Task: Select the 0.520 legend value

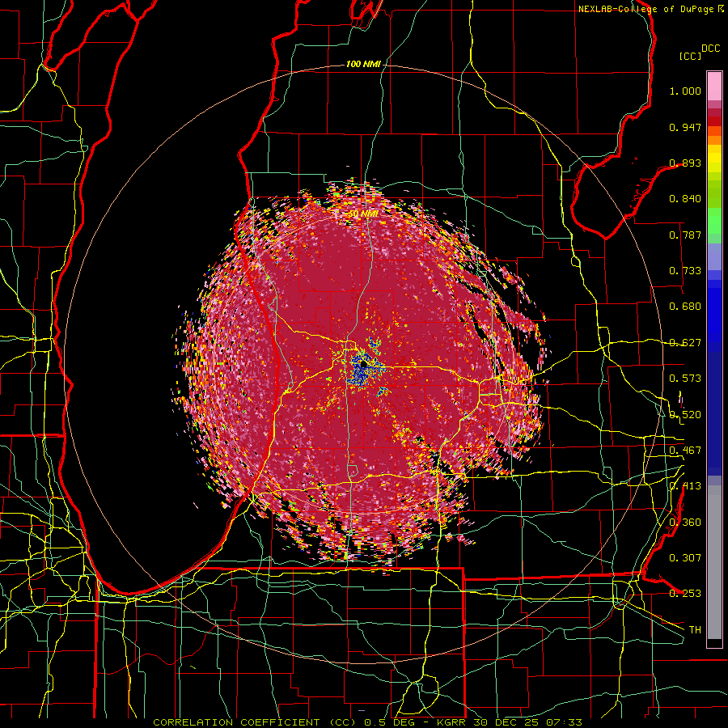Action: [685, 415]
